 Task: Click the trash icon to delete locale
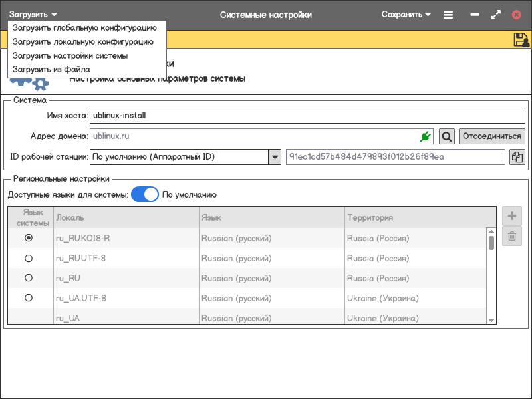click(511, 235)
